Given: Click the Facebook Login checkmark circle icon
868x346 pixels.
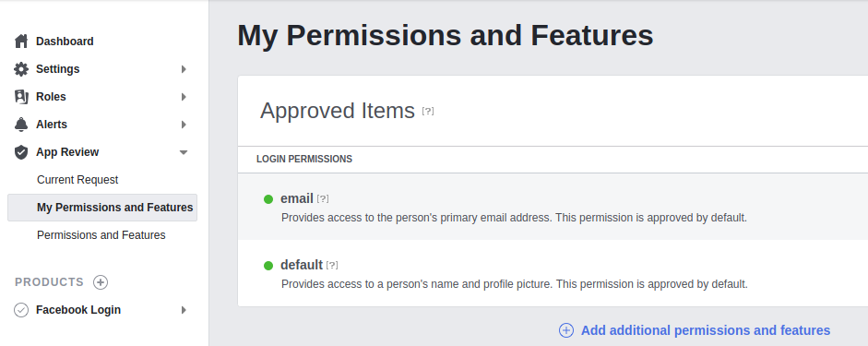Looking at the screenshot, I should point(21,310).
